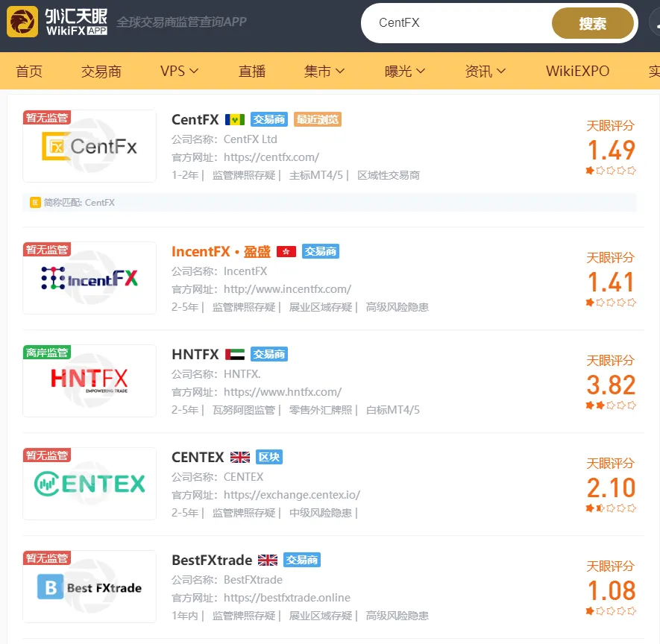Screen dimensions: 660x644
Task: Click the 白标MT4/5 tag text
Action: [x=393, y=410]
